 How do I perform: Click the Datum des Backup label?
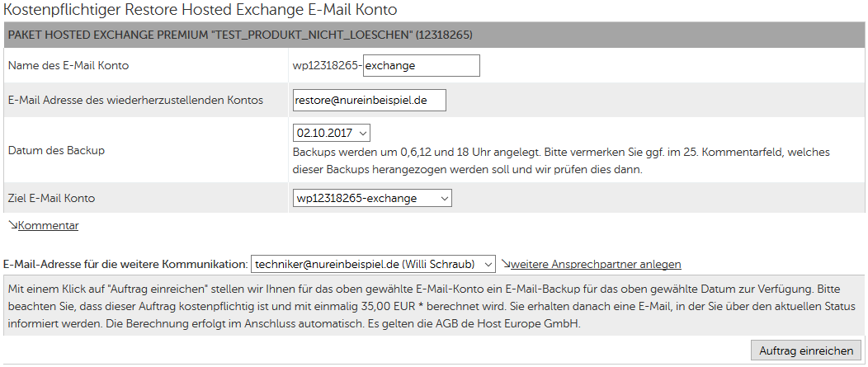pos(56,150)
